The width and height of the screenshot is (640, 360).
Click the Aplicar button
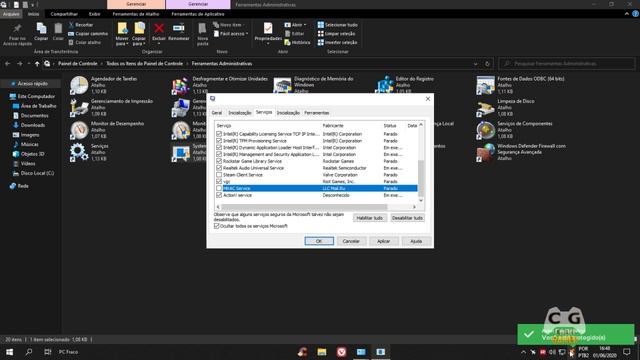383,241
